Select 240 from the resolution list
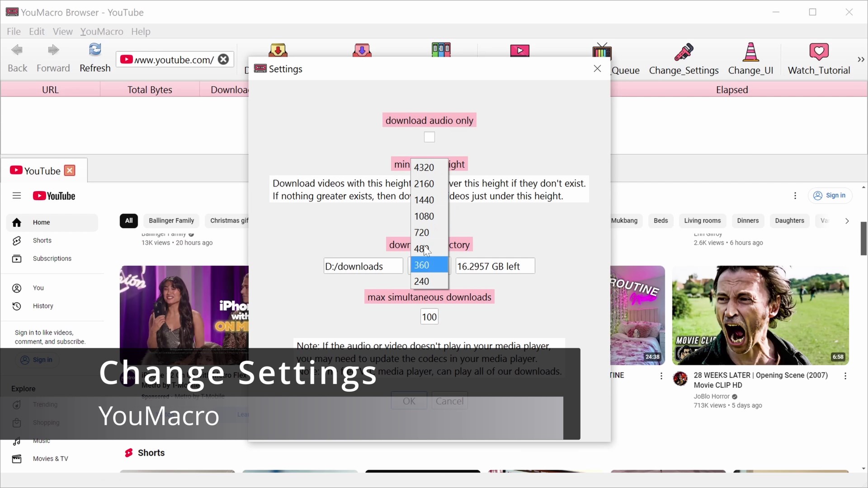The height and width of the screenshot is (488, 868). 422,281
